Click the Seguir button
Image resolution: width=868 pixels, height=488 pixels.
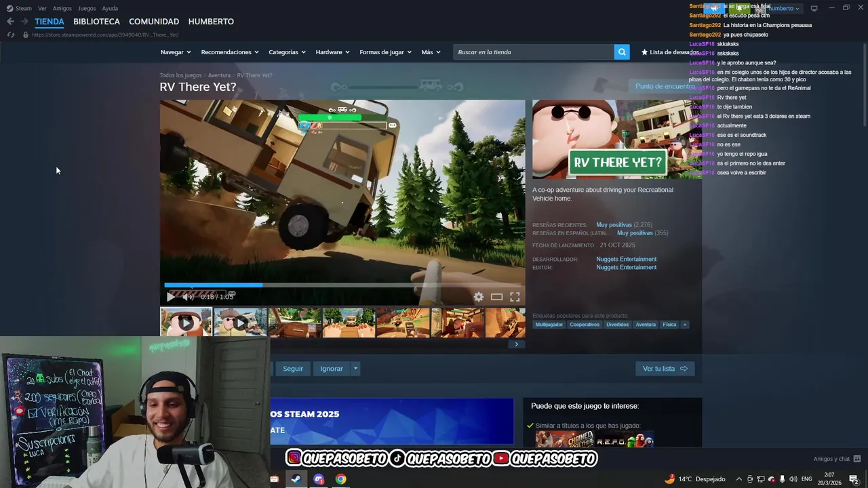click(x=293, y=369)
